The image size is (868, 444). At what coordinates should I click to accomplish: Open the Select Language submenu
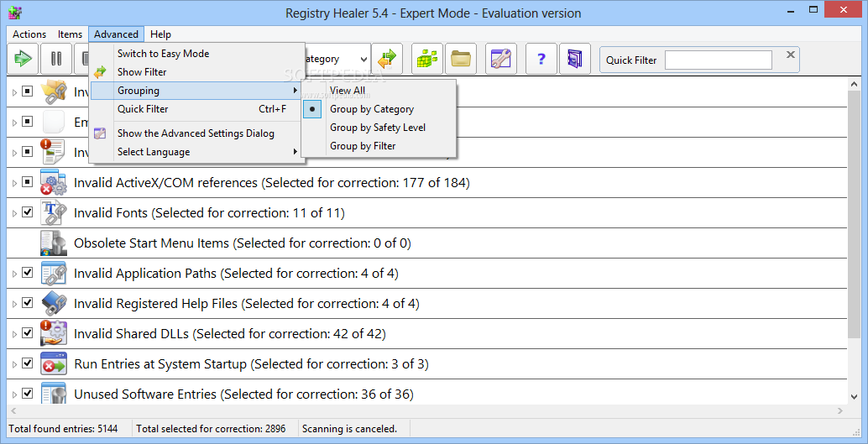pyautogui.click(x=196, y=152)
